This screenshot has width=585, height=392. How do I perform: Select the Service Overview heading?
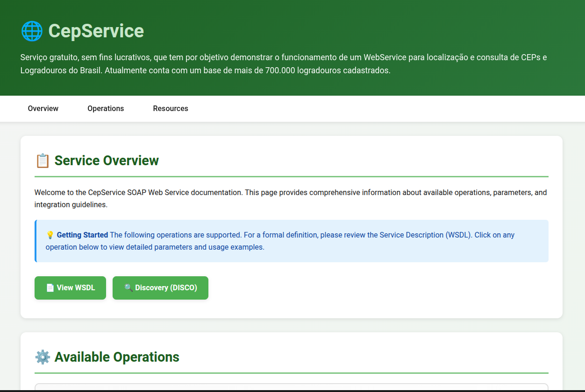[107, 161]
